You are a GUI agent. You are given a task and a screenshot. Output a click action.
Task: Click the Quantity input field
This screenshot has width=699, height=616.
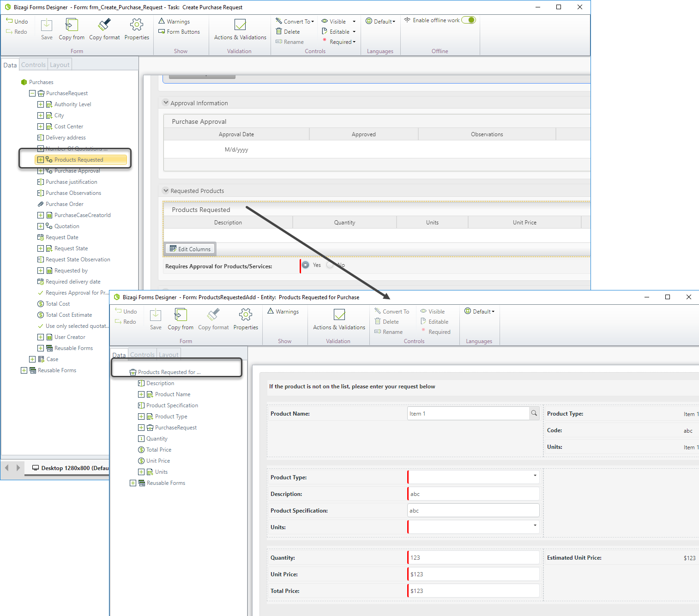pos(474,557)
